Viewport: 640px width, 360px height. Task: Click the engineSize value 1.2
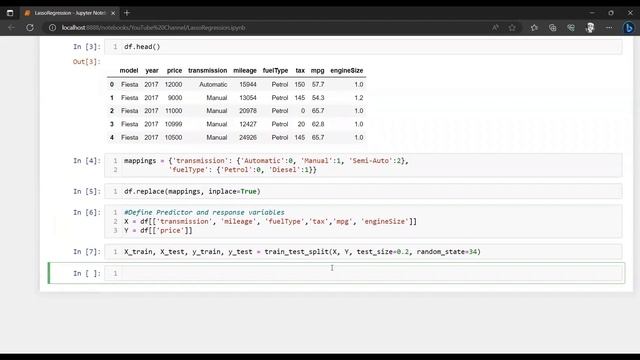tap(359, 98)
